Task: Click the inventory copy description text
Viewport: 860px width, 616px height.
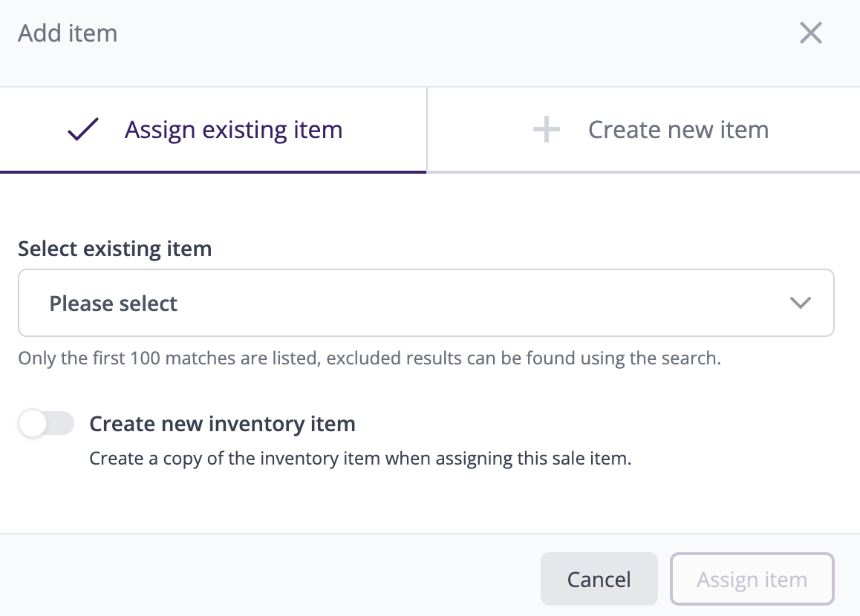Action: [x=360, y=458]
